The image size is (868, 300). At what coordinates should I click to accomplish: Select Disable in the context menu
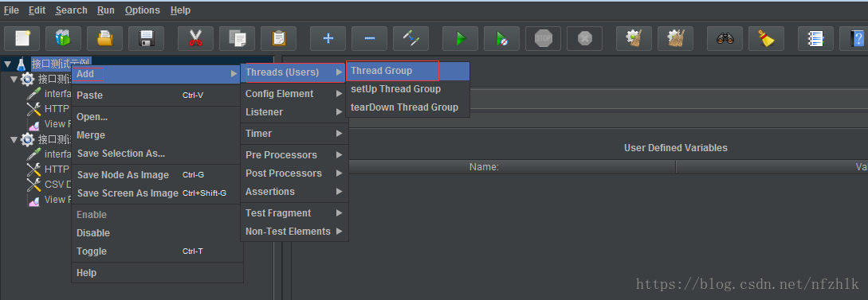[x=156, y=233]
